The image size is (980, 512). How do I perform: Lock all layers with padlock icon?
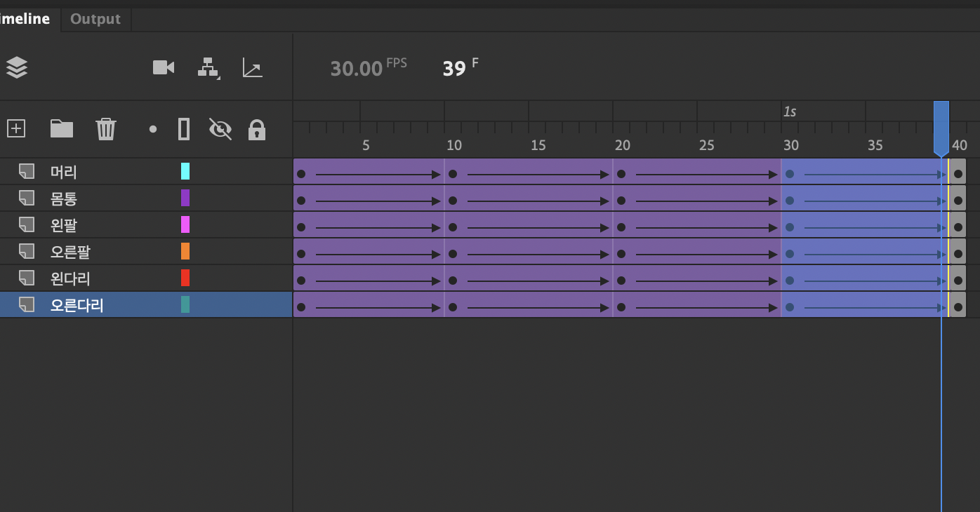pos(257,129)
